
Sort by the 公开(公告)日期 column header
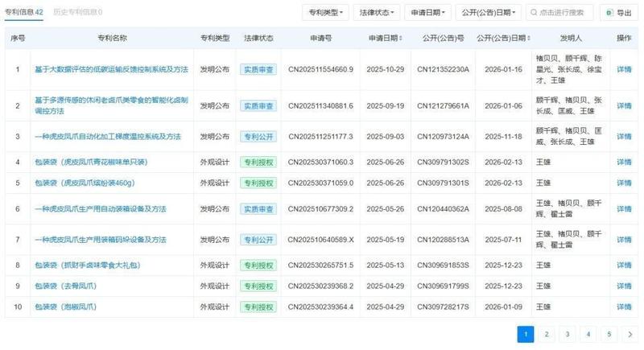pyautogui.click(x=503, y=38)
